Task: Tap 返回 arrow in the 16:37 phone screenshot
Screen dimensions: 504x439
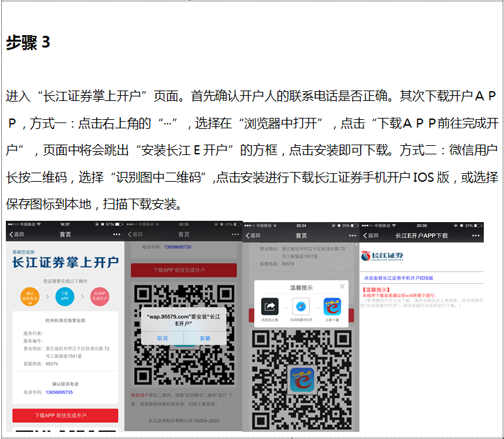Action: click(17, 234)
